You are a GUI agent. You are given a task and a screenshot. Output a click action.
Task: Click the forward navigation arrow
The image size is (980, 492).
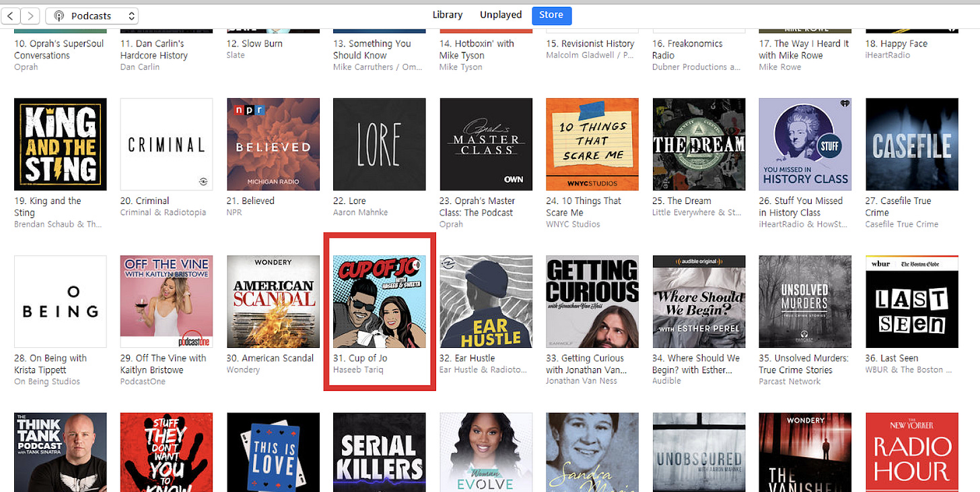tap(31, 16)
